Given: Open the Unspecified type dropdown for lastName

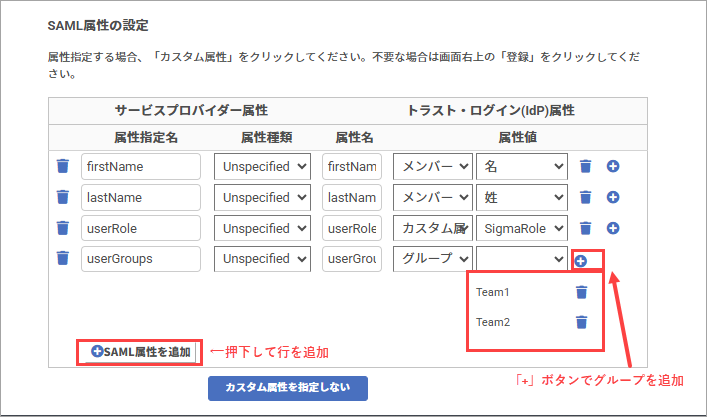Looking at the screenshot, I should coord(262,197).
